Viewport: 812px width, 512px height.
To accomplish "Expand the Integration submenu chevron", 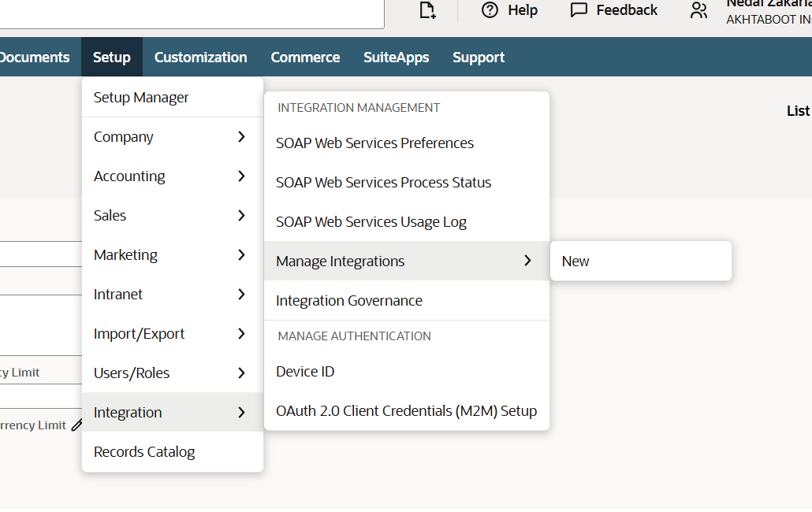I will (x=241, y=412).
